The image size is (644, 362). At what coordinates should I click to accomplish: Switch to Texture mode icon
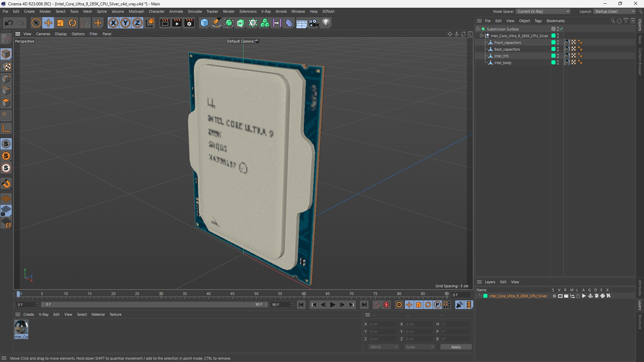click(x=6, y=66)
